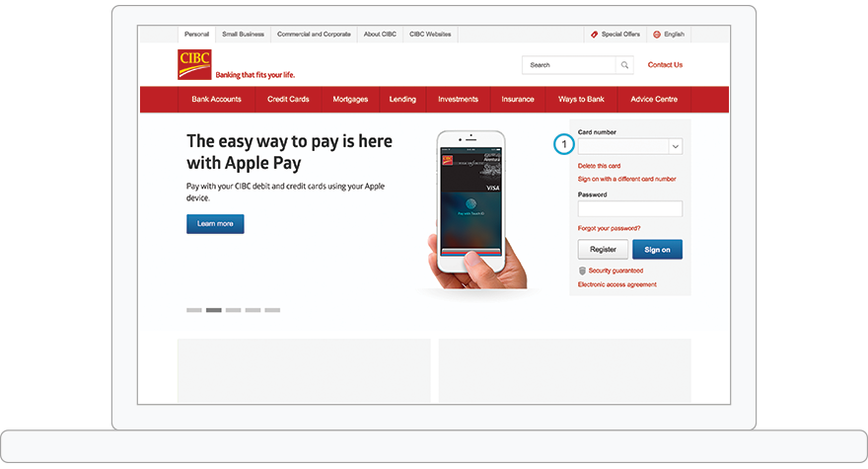Screen dimensions: 868x469
Task: Click the Delete this card link
Action: pos(599,166)
